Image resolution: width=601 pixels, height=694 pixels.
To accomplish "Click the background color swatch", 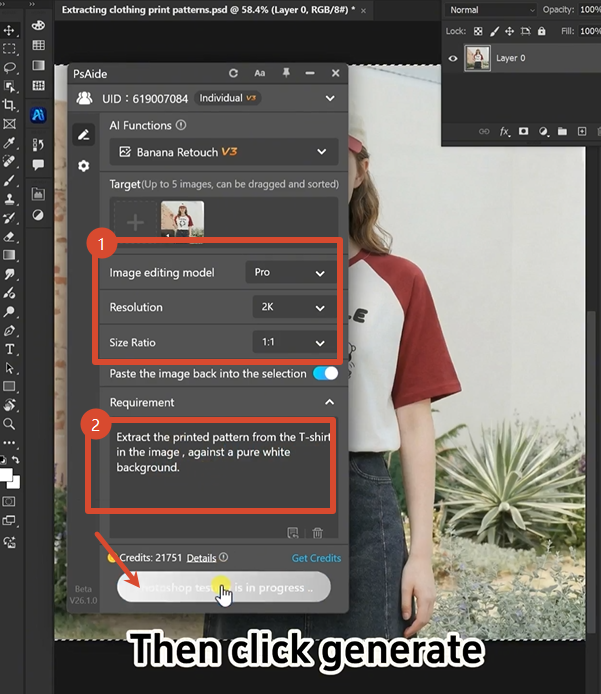I will 15,483.
